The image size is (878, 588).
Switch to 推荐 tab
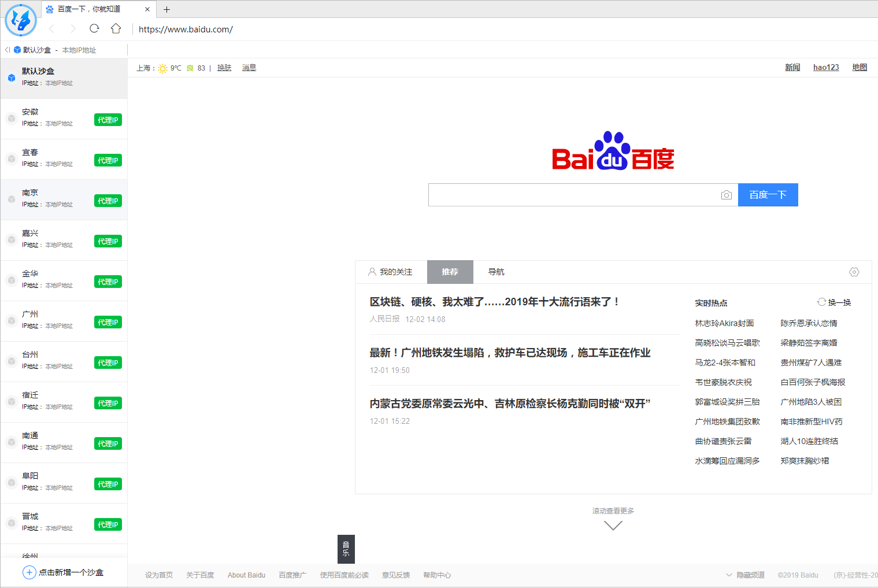click(450, 272)
